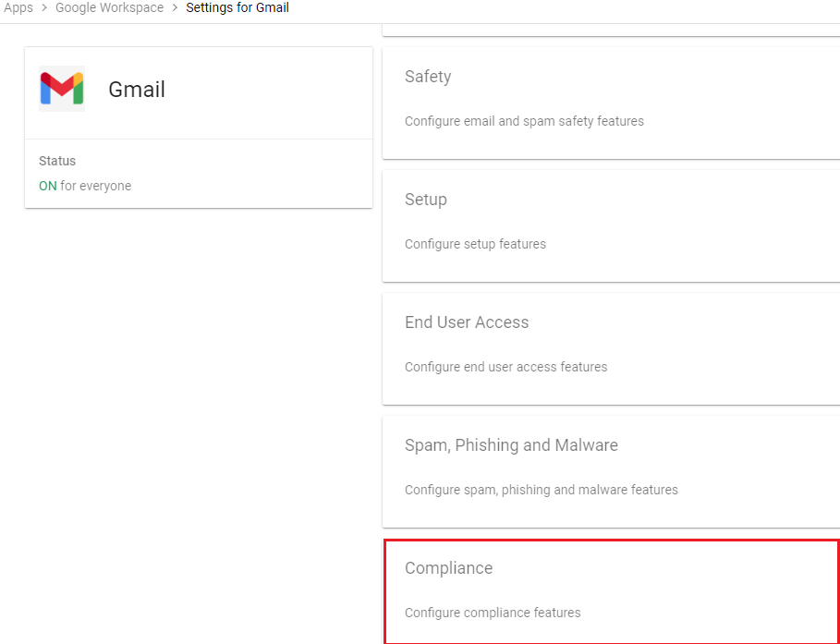Expand the Safety settings section
Image resolution: width=840 pixels, height=644 pixels.
[611, 103]
